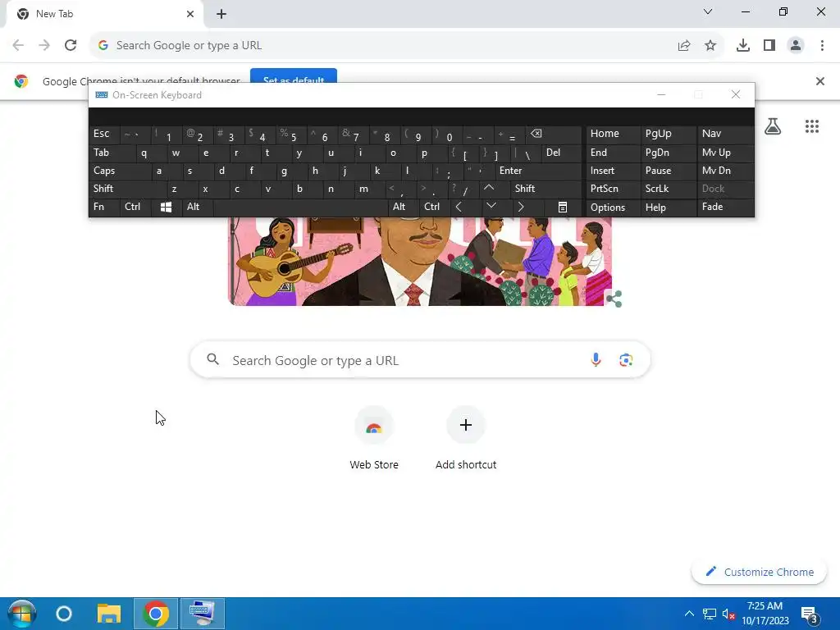Click the Enter key on On-Screen Keyboard
This screenshot has width=840, height=630.
(537, 171)
